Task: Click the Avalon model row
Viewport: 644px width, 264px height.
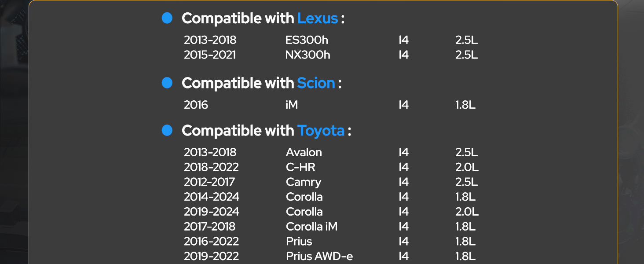Action: [331, 153]
